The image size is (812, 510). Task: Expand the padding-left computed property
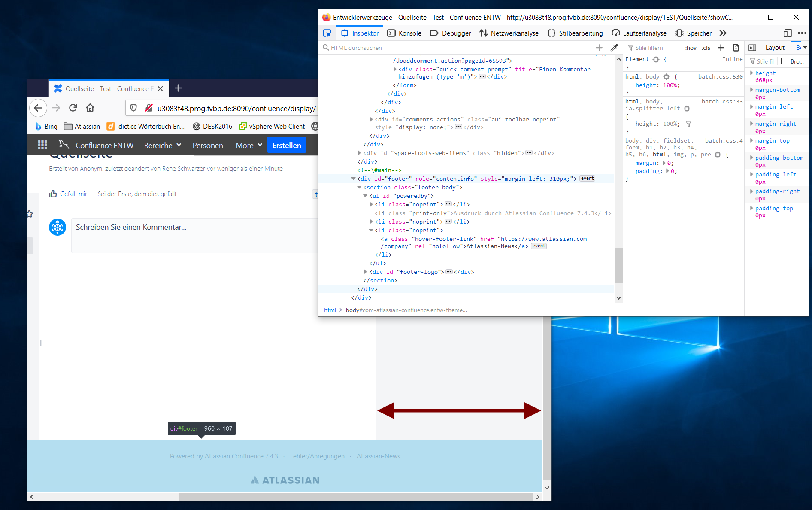[x=751, y=174]
